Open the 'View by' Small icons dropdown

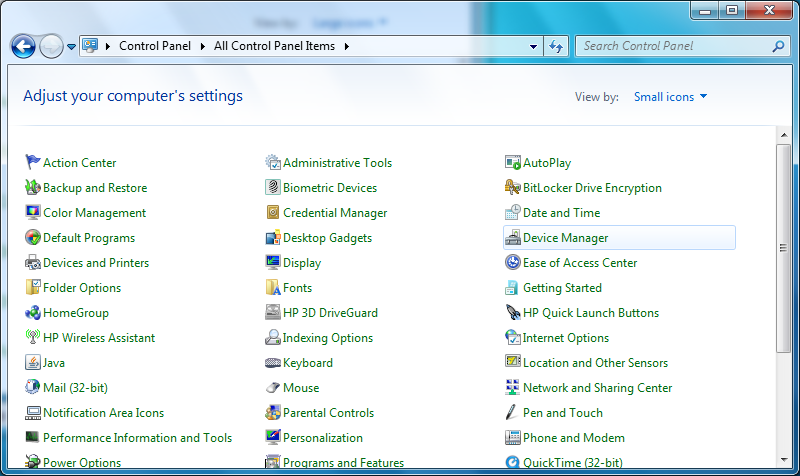[670, 97]
